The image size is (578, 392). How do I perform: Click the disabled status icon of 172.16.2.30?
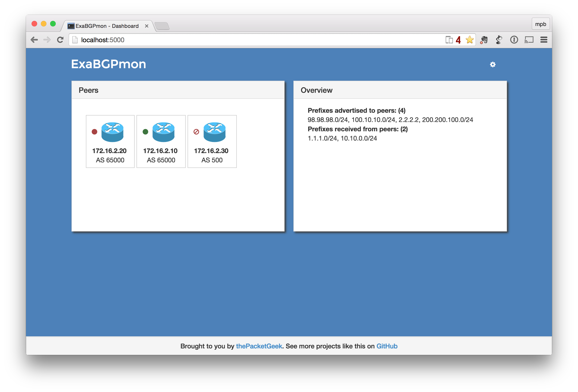tap(196, 132)
